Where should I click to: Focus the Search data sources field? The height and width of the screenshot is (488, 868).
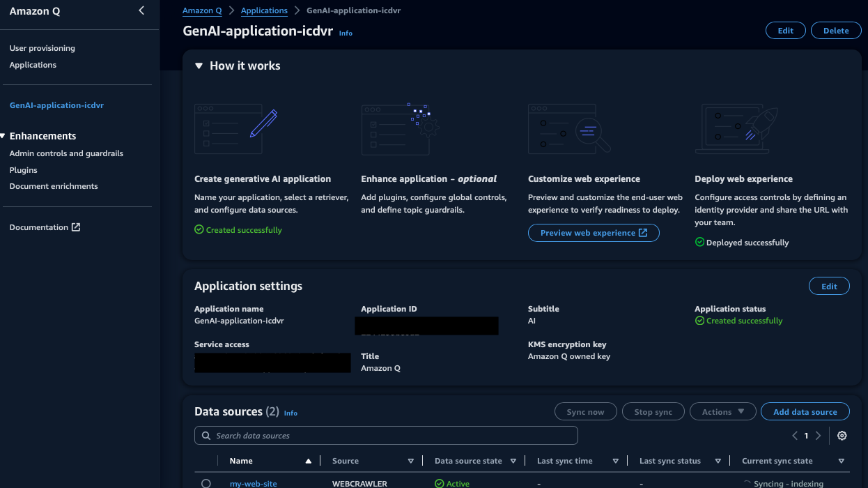(386, 436)
